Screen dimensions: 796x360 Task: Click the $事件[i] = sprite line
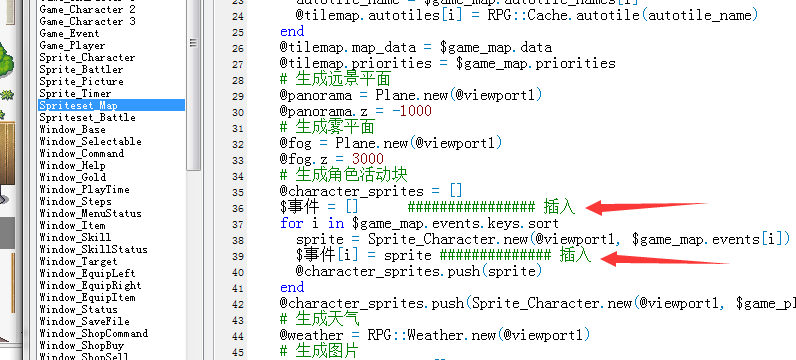[x=443, y=255]
